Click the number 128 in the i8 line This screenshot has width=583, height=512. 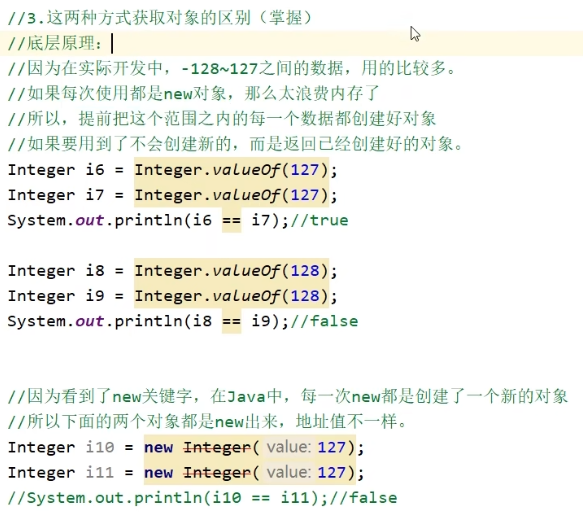305,271
